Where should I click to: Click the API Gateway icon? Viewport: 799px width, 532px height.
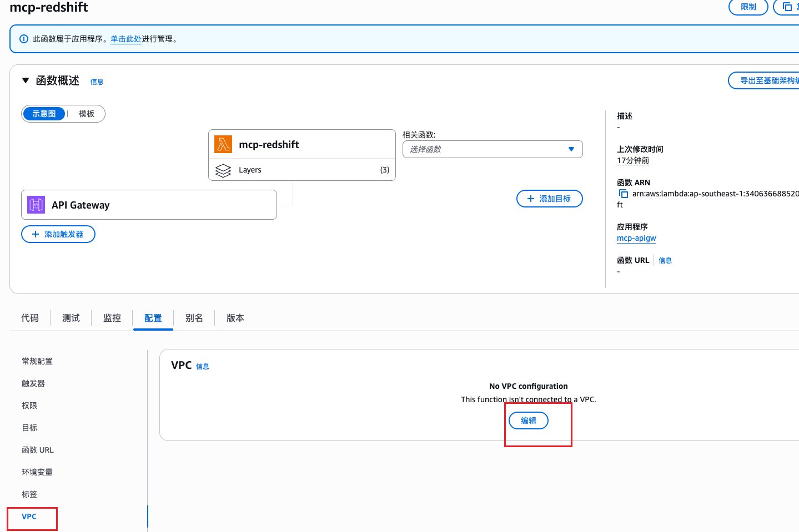coord(36,205)
